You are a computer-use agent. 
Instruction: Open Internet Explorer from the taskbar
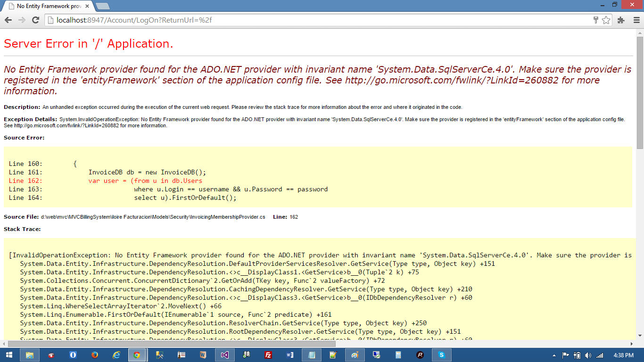[116, 355]
